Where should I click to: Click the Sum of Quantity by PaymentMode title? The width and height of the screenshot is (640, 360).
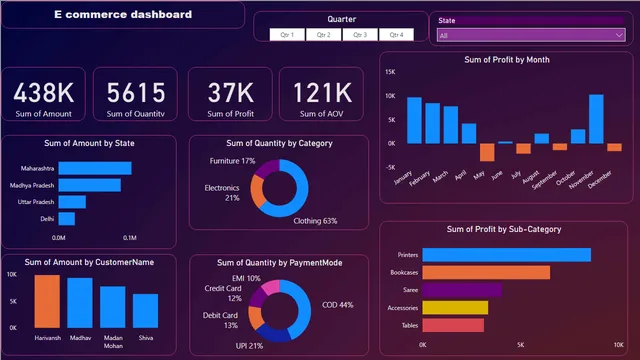(x=280, y=263)
